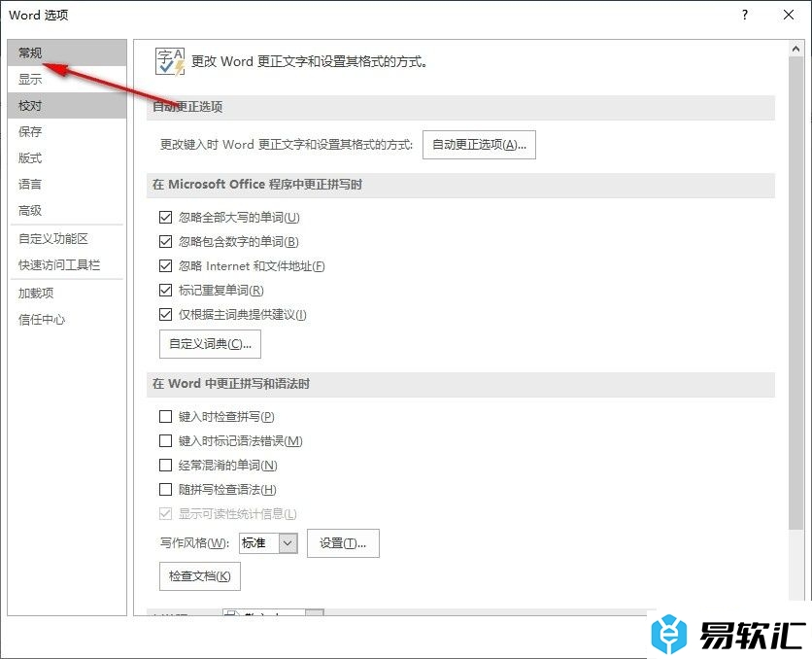Select the 显示 category in sidebar
This screenshot has height=659, width=812.
coord(67,80)
